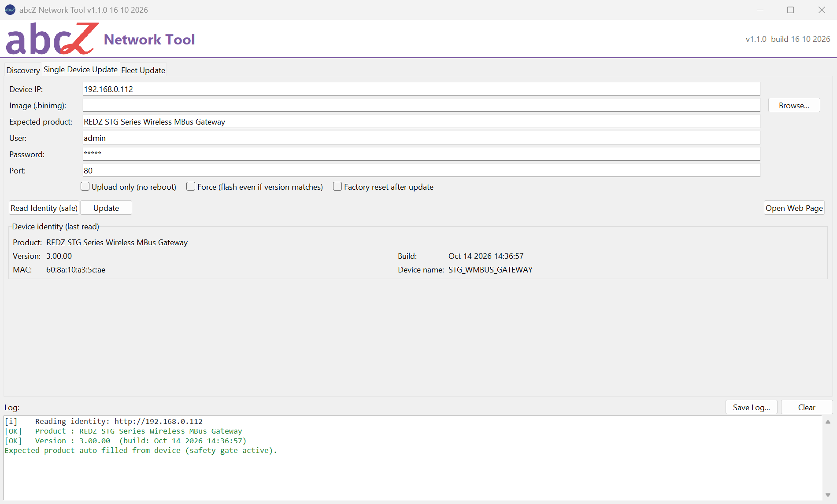The width and height of the screenshot is (837, 504).
Task: Start the Update button
Action: pos(106,208)
